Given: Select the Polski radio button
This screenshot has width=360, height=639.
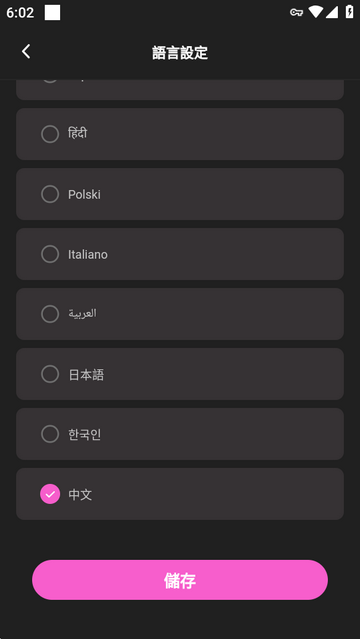Looking at the screenshot, I should (50, 194).
